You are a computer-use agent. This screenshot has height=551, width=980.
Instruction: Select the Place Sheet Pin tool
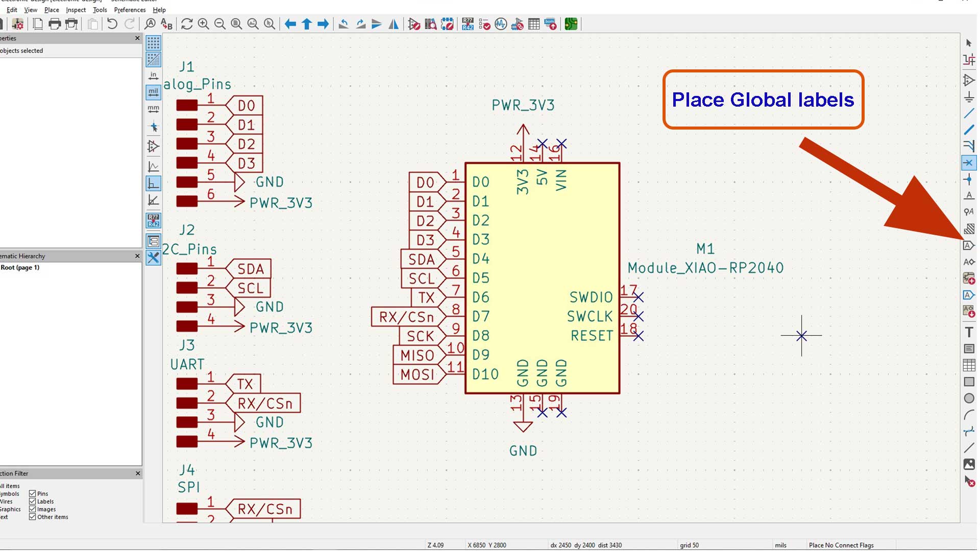coord(969,295)
